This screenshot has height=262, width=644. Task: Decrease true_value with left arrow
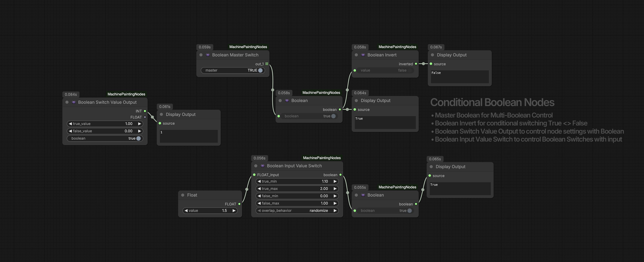[70, 124]
